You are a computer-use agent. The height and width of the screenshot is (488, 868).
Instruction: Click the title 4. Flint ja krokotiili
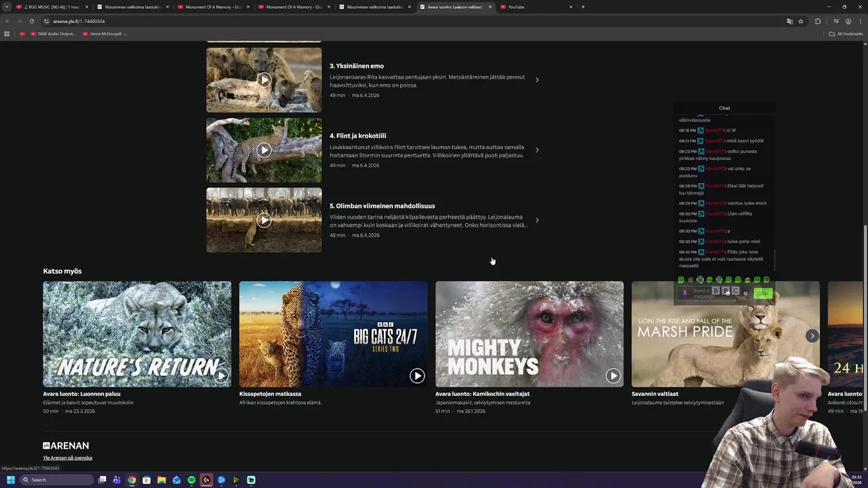358,136
